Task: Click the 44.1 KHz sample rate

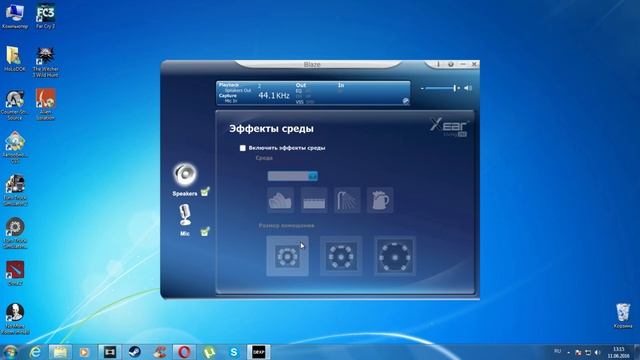Action: pyautogui.click(x=274, y=96)
